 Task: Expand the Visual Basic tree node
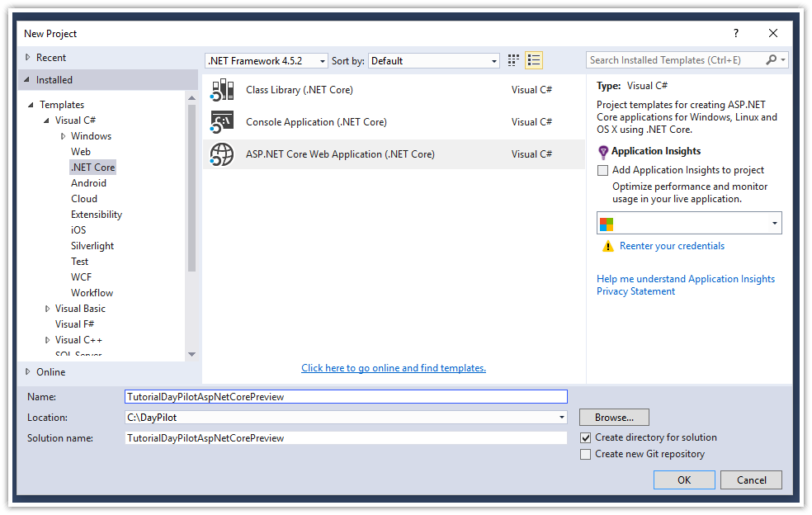(47, 309)
